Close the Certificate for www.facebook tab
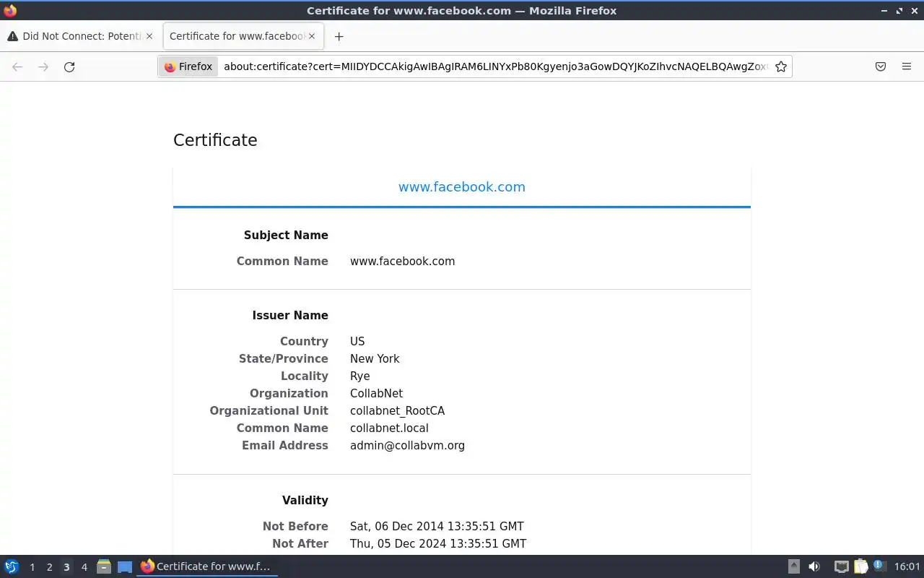The width and height of the screenshot is (924, 578). point(312,36)
